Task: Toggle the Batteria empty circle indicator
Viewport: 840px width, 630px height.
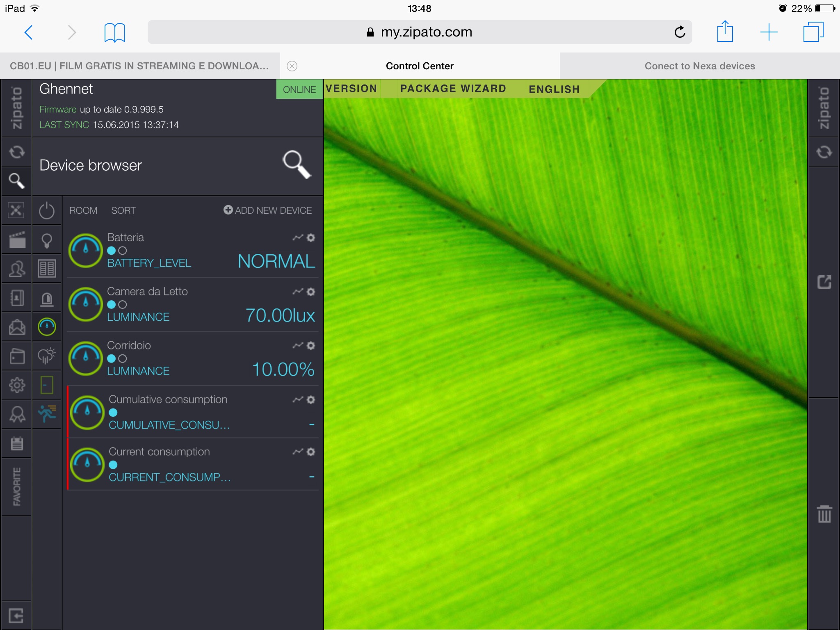Action: click(x=122, y=251)
